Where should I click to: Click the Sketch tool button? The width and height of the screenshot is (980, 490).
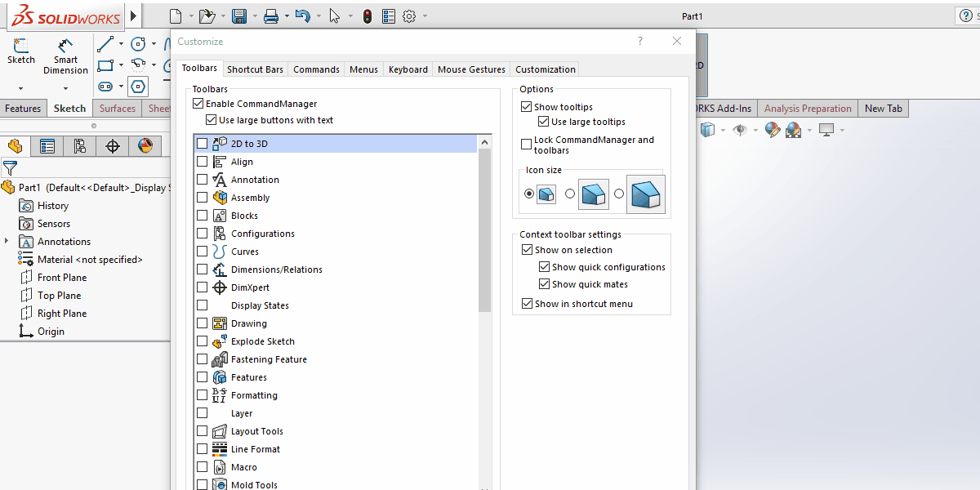coord(21,51)
